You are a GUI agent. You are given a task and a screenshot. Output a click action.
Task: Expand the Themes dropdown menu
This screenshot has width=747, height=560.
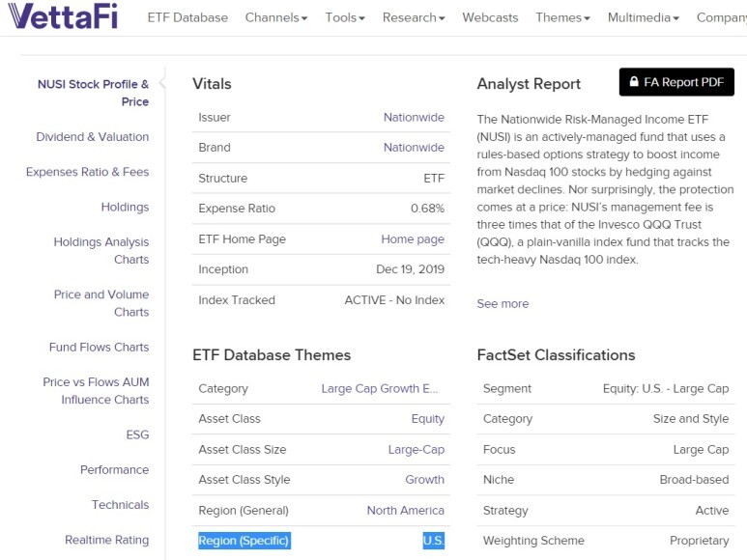(x=562, y=17)
